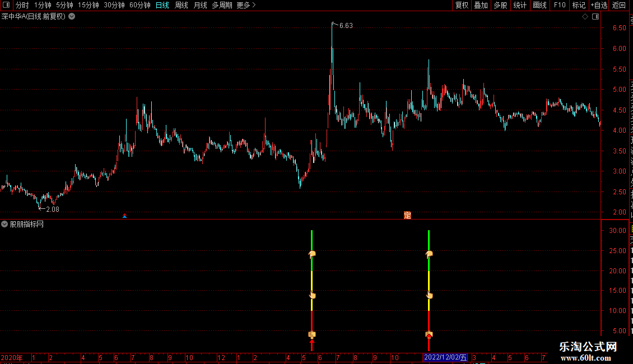This screenshot has width=633, height=364.
Task: Click the 6.50 price axis label
Action: pyautogui.click(x=619, y=28)
